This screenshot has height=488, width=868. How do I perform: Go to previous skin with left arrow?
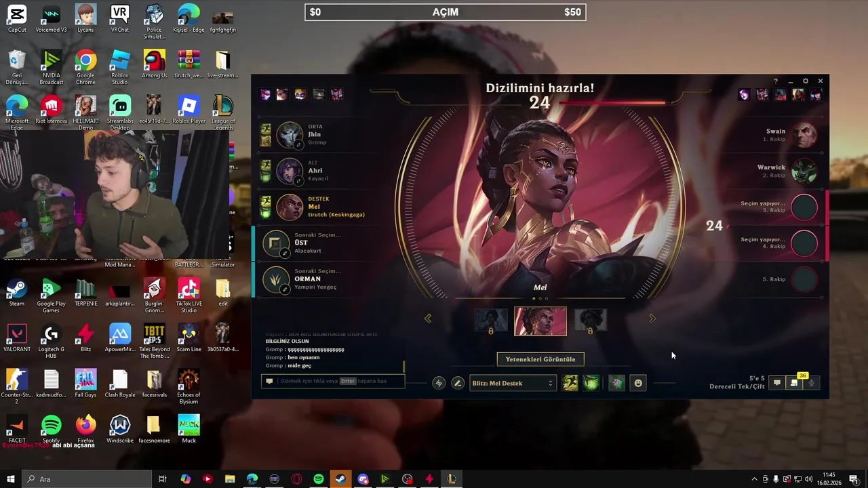pos(428,319)
